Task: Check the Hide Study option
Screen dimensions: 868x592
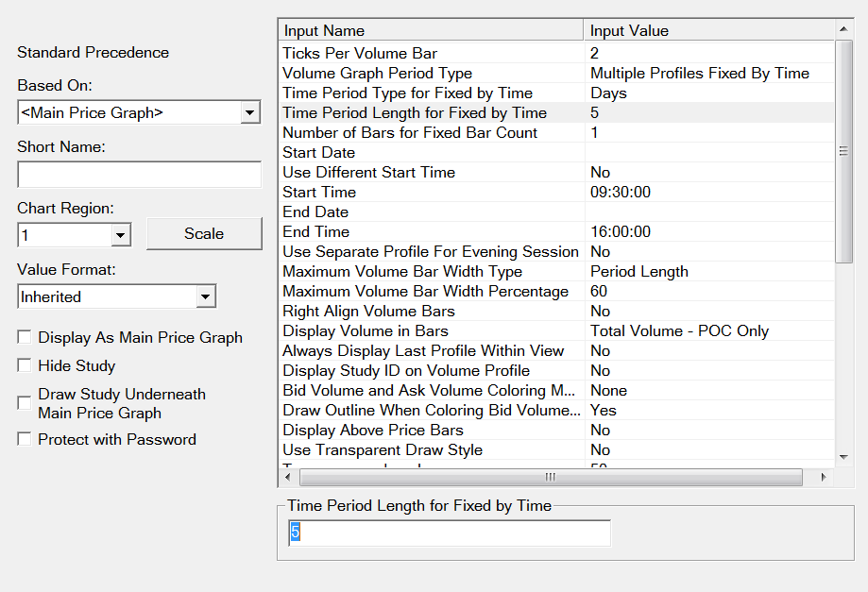Action: click(x=25, y=366)
